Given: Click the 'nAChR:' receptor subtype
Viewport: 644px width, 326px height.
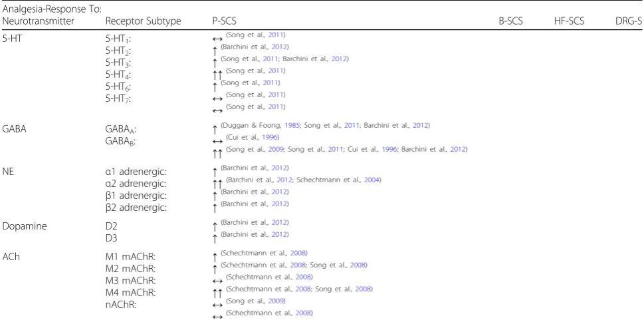Looking at the screenshot, I should (121, 305).
